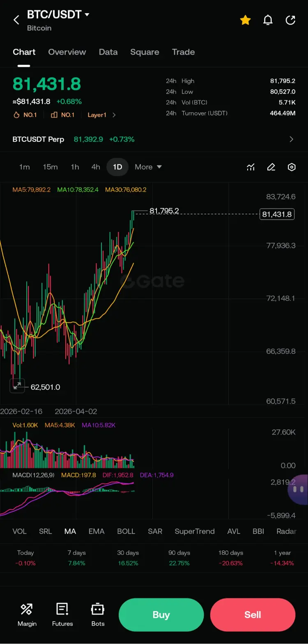Tap the 62,501.0 low marker on chart
Viewport: 308px width, 644px height.
click(45, 387)
